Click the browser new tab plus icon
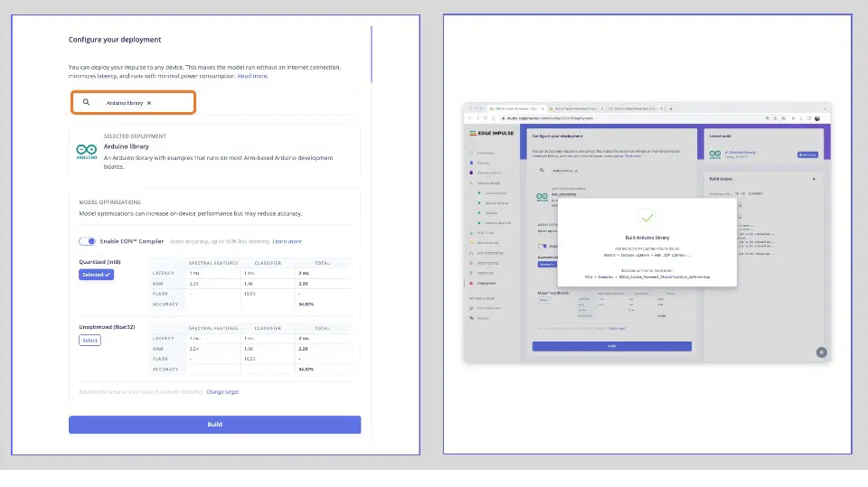 click(670, 108)
